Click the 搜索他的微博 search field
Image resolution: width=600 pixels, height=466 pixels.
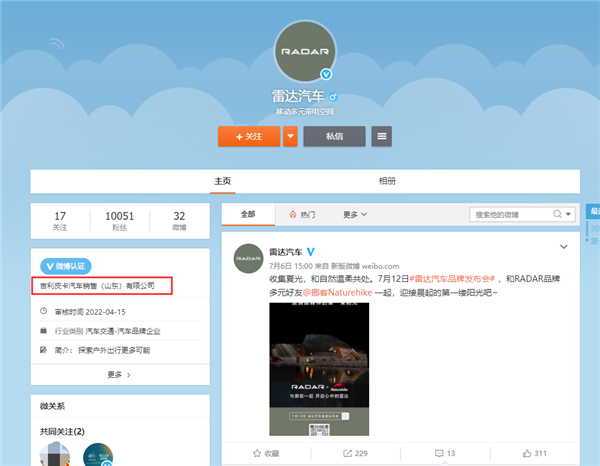point(511,215)
